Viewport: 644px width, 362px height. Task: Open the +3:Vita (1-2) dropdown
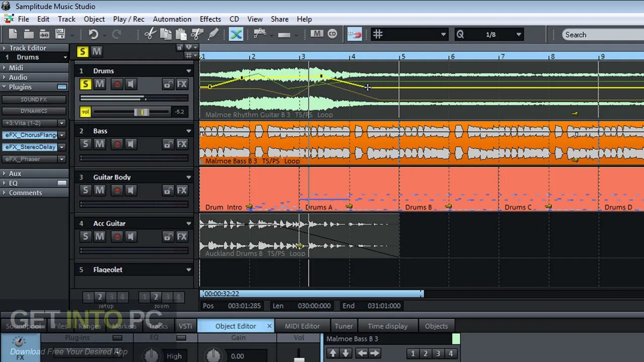pos(62,123)
